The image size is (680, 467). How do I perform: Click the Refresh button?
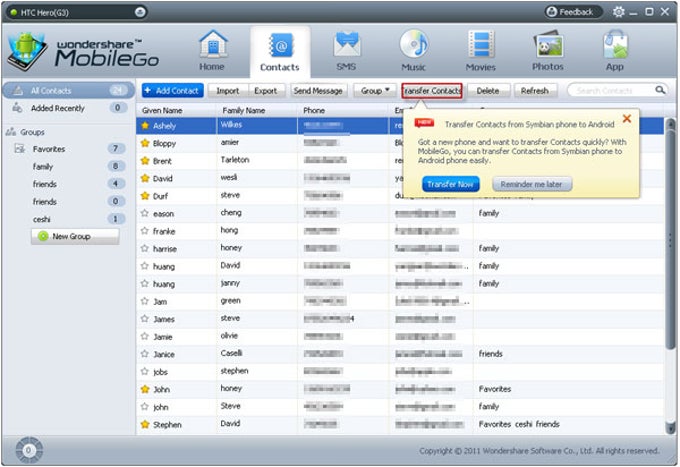[x=535, y=91]
